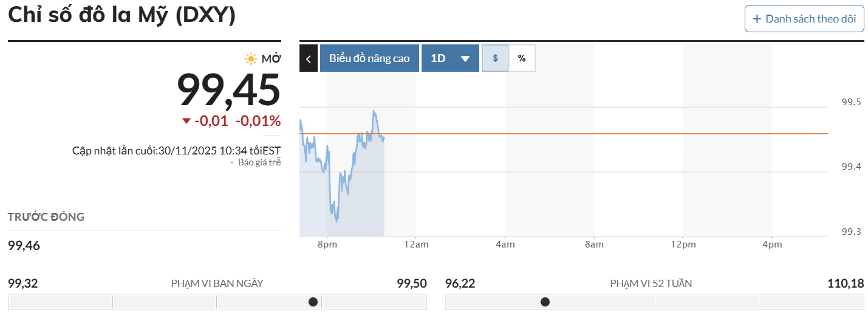The image size is (868, 315).
Task: Click the plus icon in Danh sách theo dõi
Action: pos(757,19)
